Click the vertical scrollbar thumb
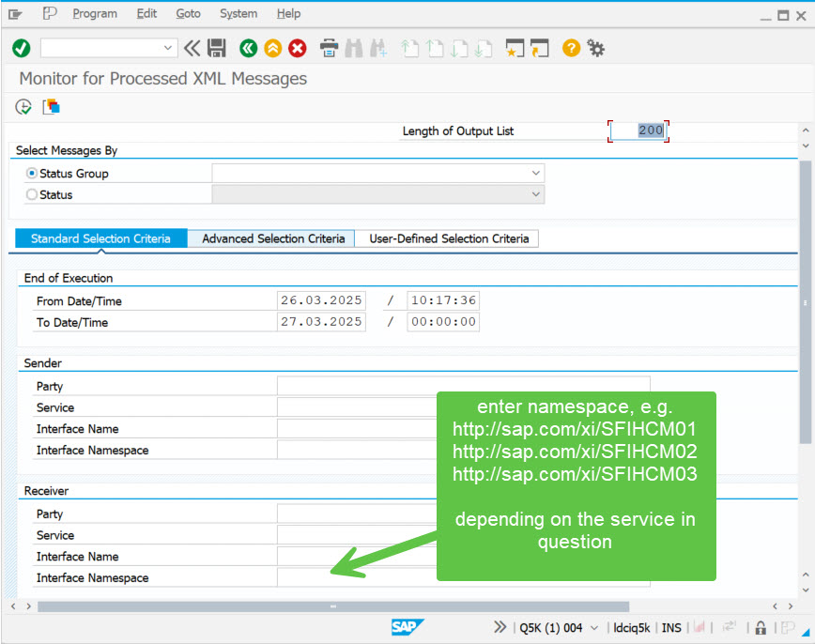Screen dimensions: 815x644 point(805,302)
